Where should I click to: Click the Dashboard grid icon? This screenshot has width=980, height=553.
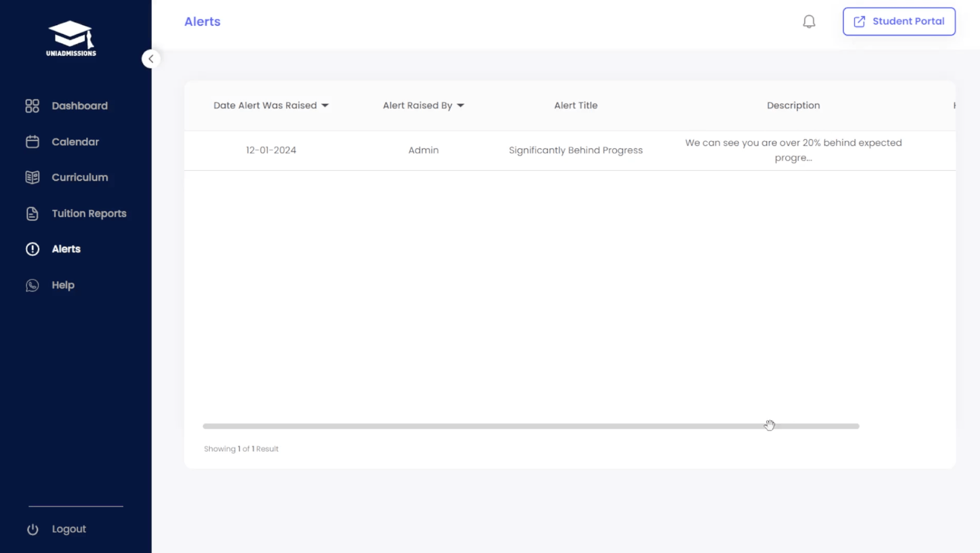(32, 106)
